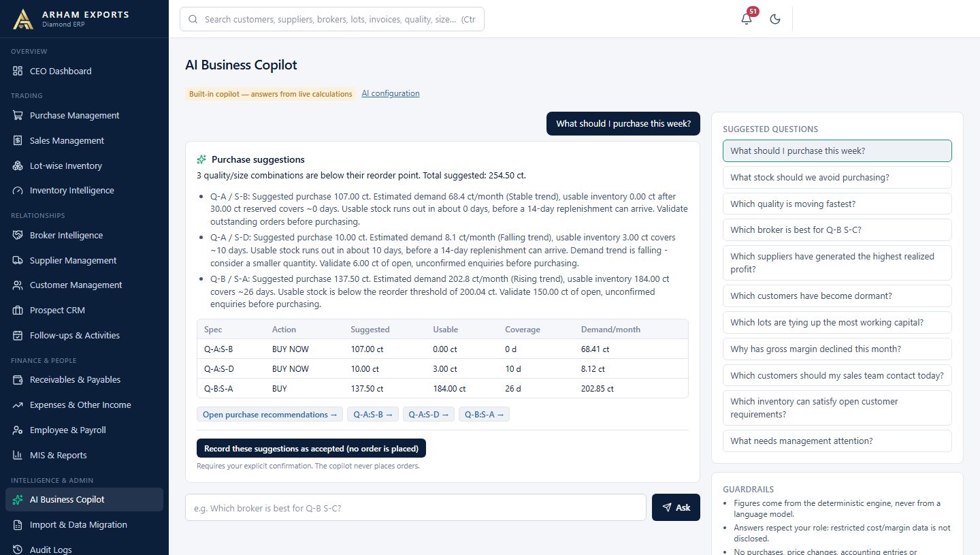Click the MIS & Reports bar chart icon
The height and width of the screenshot is (555, 980).
(18, 456)
